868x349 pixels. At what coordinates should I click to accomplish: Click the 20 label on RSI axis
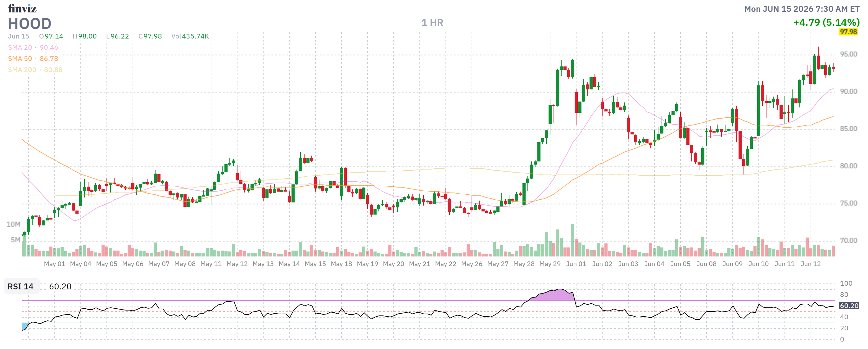tap(844, 328)
